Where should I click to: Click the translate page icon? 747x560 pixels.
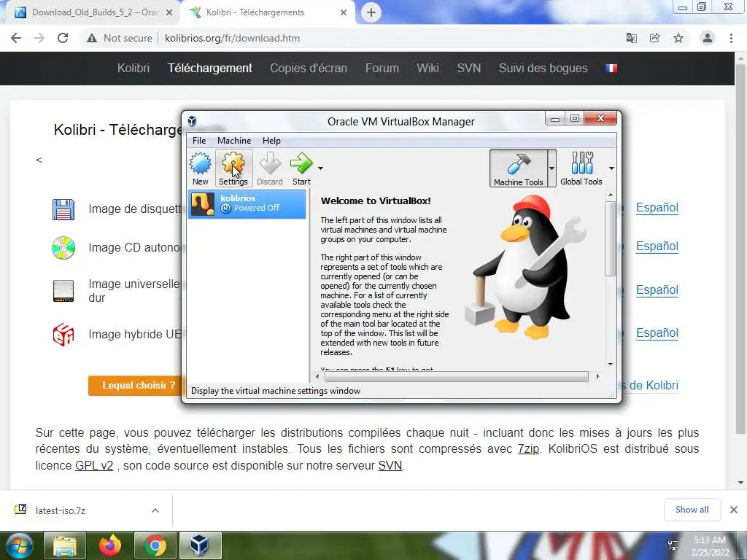[x=631, y=38]
